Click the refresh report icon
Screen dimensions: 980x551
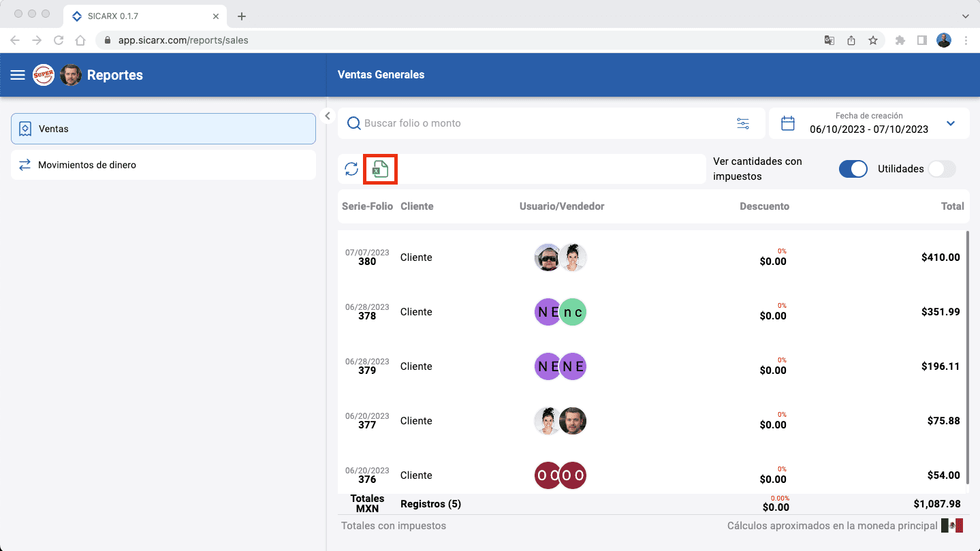pos(351,169)
